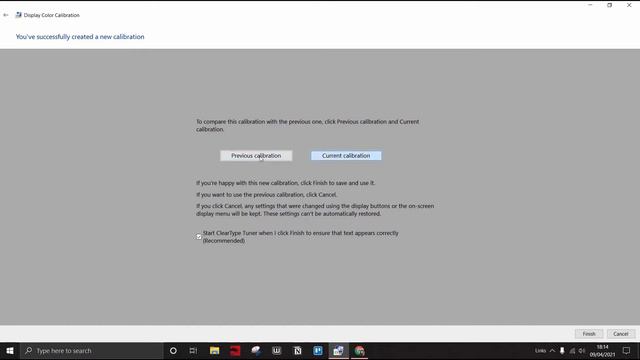640x360 pixels.
Task: Open the clock and date flyout
Action: 602,351
